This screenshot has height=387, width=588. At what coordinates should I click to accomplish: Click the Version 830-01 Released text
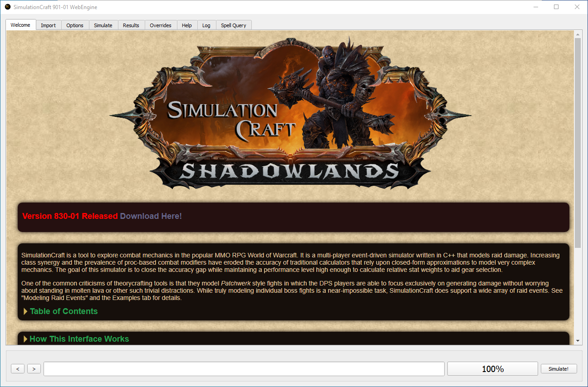click(70, 216)
